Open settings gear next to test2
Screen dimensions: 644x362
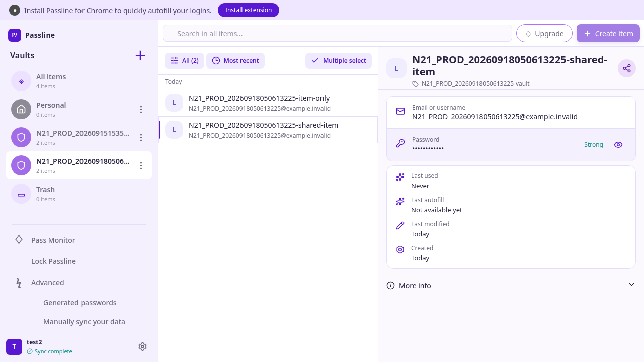pos(142,346)
